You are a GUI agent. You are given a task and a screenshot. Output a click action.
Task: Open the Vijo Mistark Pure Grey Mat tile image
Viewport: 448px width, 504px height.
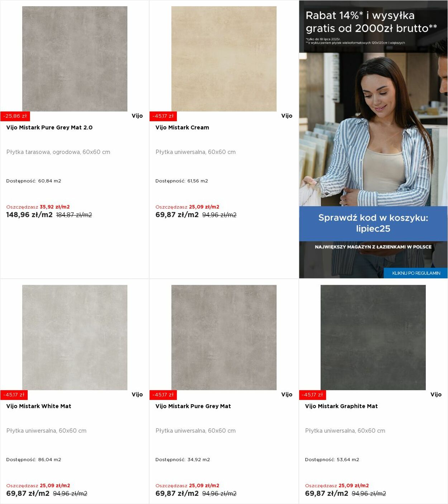click(224, 338)
